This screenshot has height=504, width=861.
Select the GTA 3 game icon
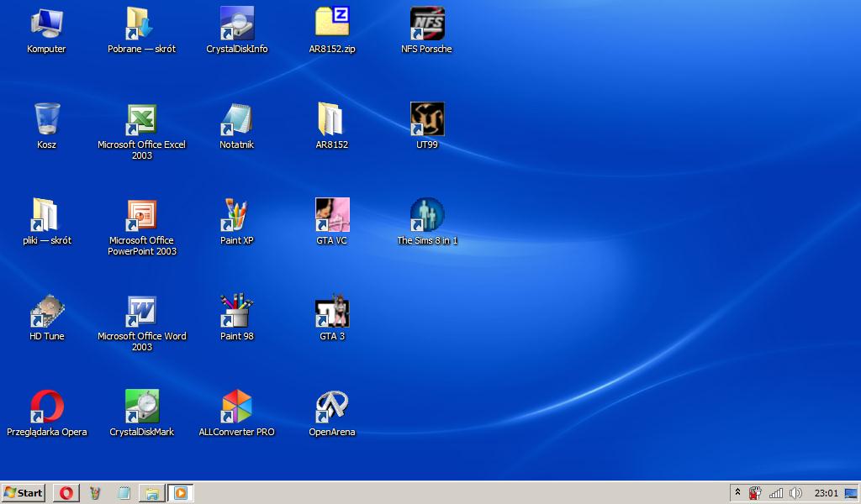[331, 318]
